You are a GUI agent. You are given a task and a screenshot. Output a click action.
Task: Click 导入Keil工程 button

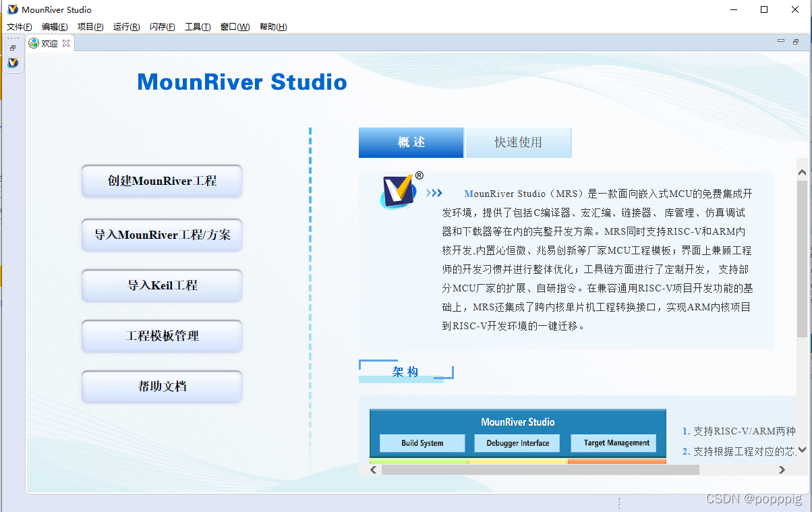coord(162,285)
